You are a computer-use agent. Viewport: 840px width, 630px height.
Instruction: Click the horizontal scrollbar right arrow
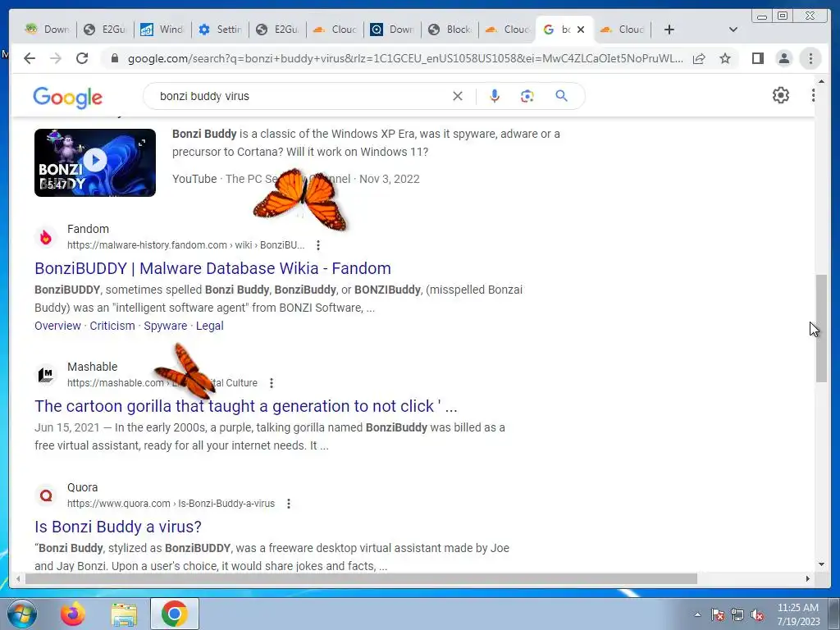pyautogui.click(x=808, y=578)
